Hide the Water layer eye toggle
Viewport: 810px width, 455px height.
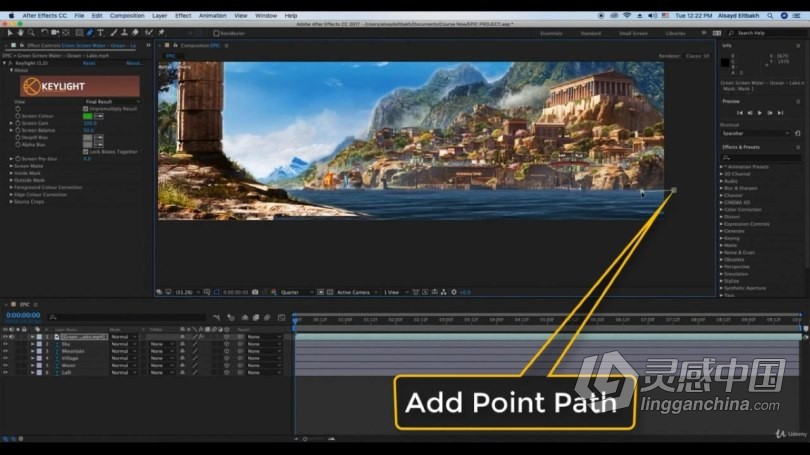coord(5,365)
